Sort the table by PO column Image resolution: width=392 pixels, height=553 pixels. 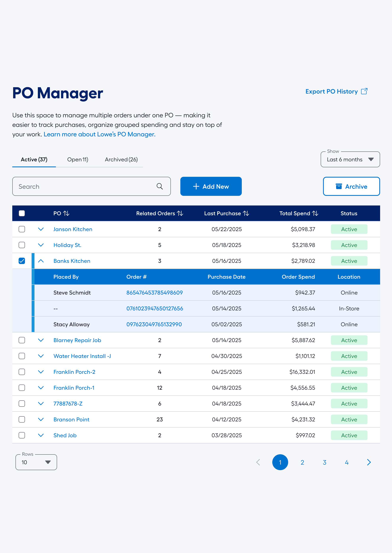pyautogui.click(x=66, y=213)
